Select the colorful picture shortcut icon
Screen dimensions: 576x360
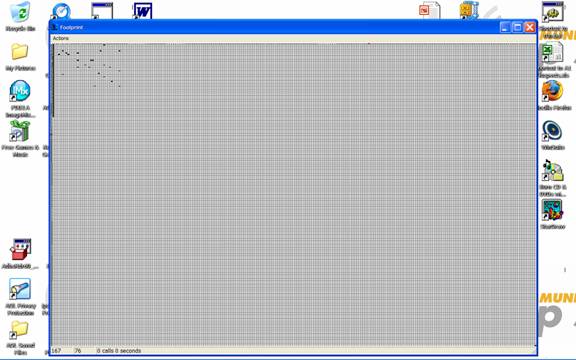tap(552, 210)
